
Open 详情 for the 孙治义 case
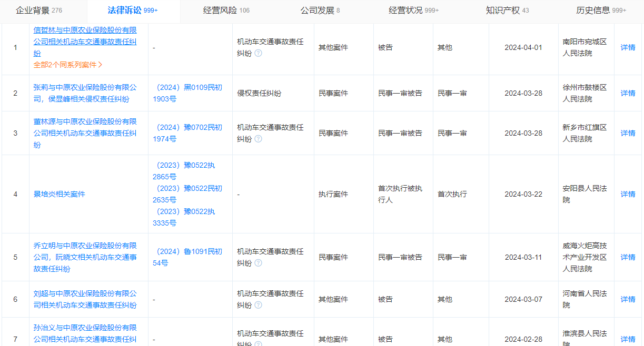628,339
